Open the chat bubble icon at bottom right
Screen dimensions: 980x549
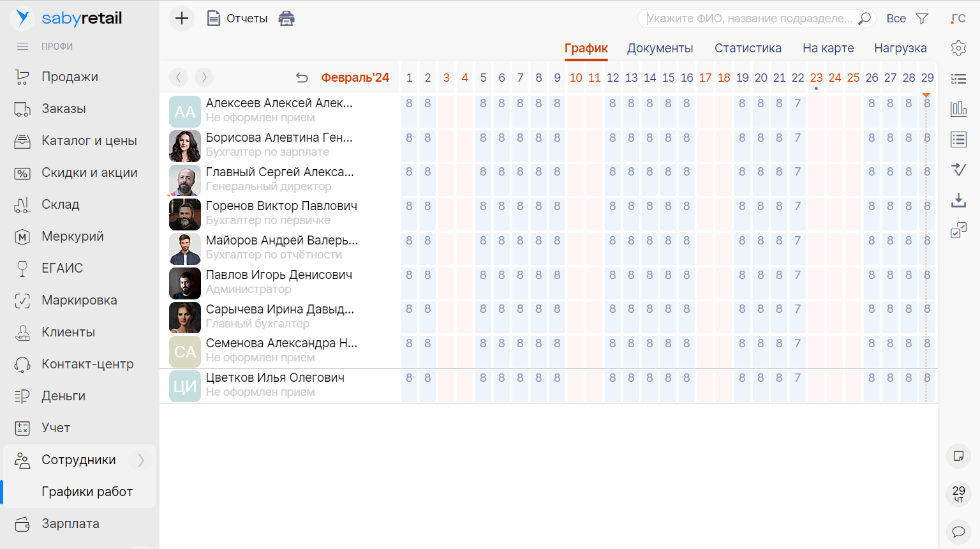click(x=958, y=531)
